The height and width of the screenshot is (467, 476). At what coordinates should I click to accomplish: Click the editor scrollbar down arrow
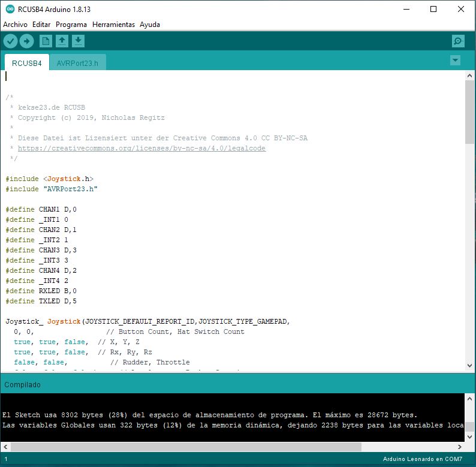click(469, 366)
